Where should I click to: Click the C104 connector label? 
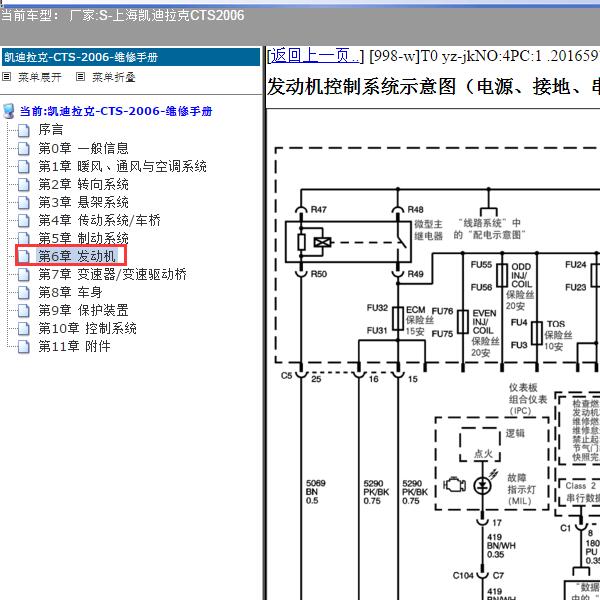(463, 576)
